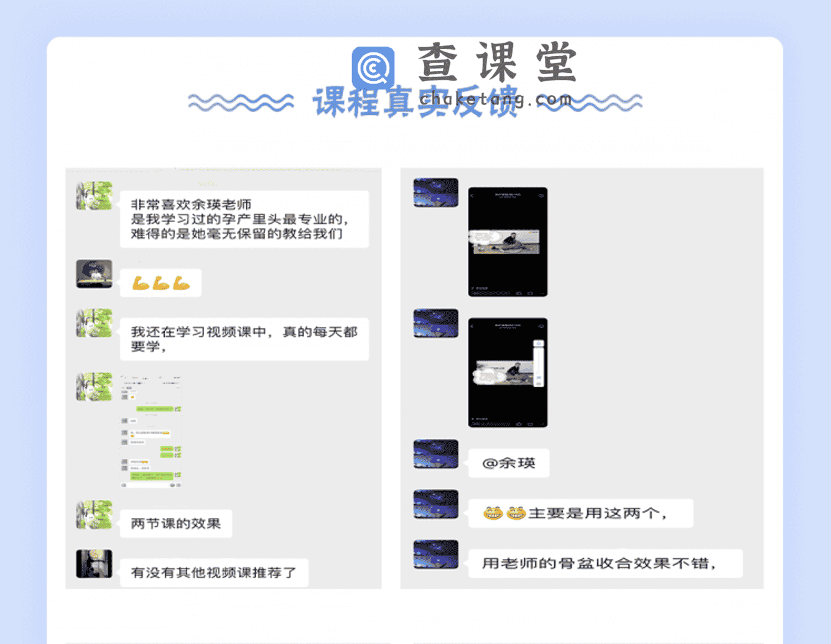Click avatar next to "我还在学习视频课中" message
831x644 pixels.
pos(95,323)
